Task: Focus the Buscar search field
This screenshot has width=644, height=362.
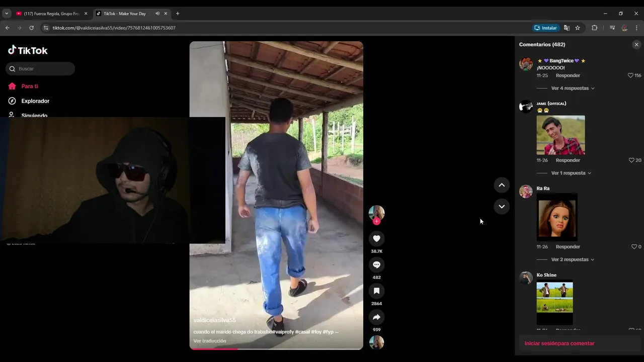Action: [x=40, y=69]
